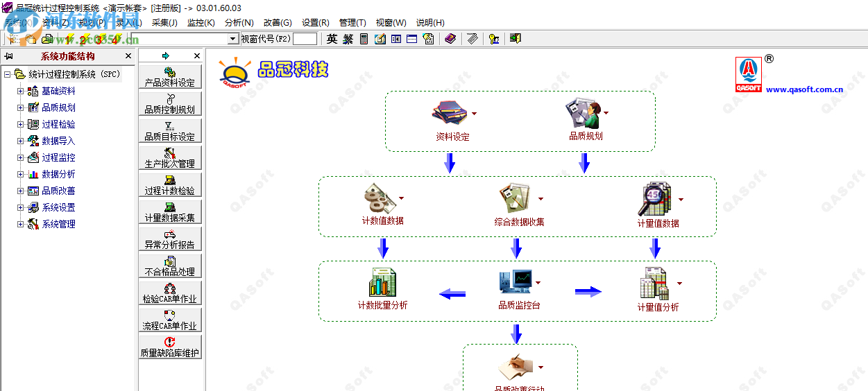This screenshot has width=868, height=391.
Task: Click the help book toolbar icon
Action: [450, 39]
